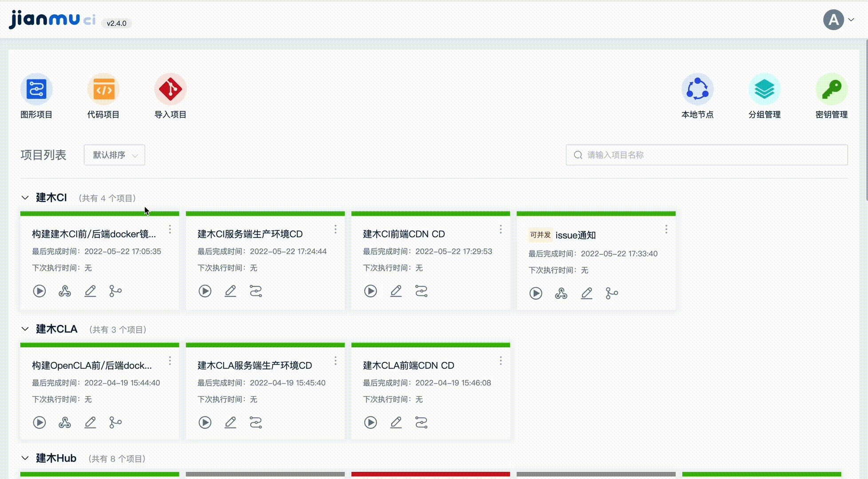Open git branch icon on 构建建木CI前/后端docker镜 card
Screen dimensions: 868x479
click(x=115, y=291)
